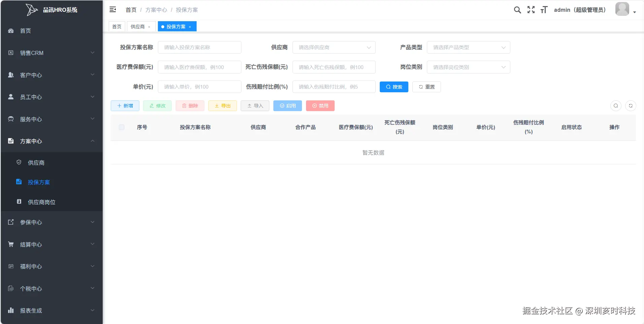Focus the 医疗费保额(元) input field
Image resolution: width=644 pixels, height=324 pixels.
point(200,67)
